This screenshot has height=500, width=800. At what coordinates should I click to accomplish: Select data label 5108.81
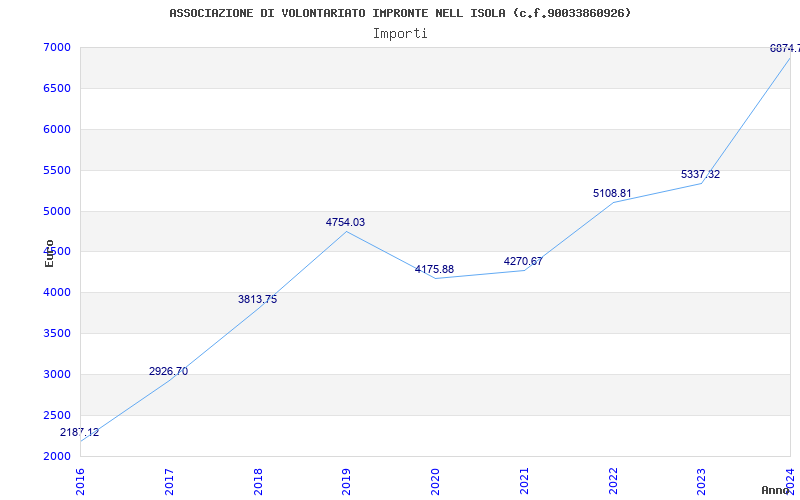[x=612, y=193]
